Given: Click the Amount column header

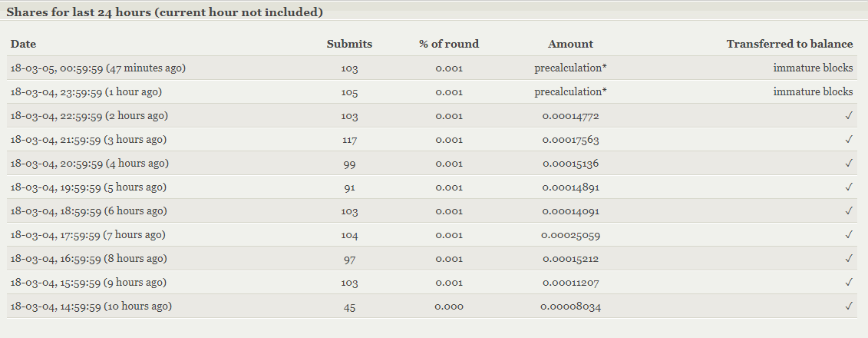Looking at the screenshot, I should [x=570, y=44].
